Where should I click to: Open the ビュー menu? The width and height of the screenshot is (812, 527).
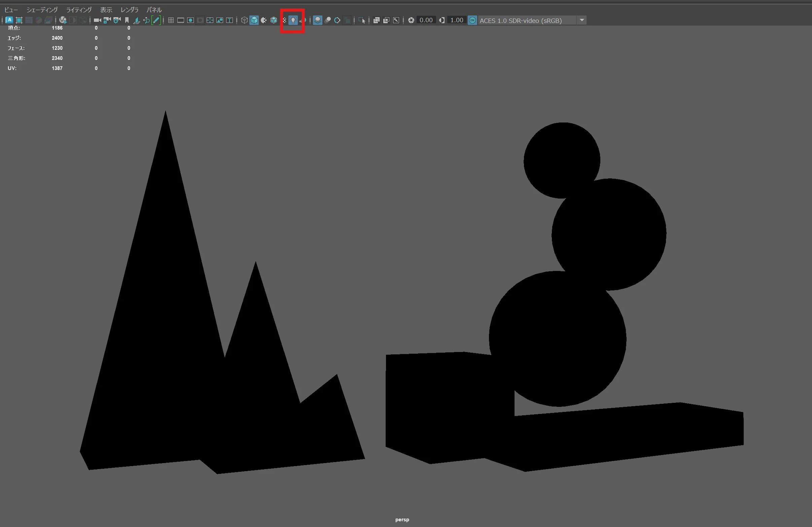click(11, 10)
